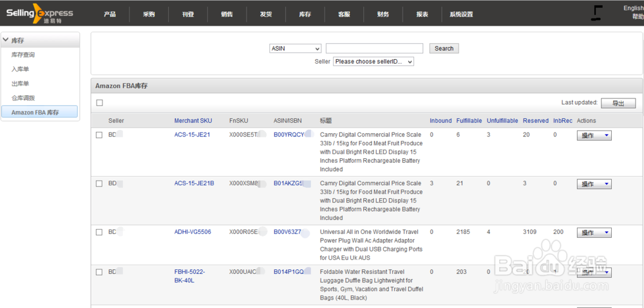The height and width of the screenshot is (308, 644).
Task: Sort by InbRec column
Action: coord(563,121)
